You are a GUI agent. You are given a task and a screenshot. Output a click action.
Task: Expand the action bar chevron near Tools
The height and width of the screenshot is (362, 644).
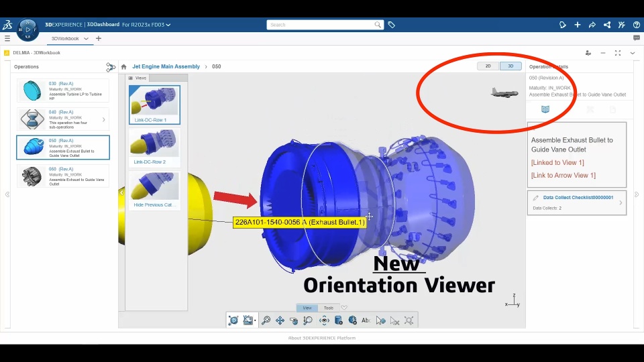point(344,308)
